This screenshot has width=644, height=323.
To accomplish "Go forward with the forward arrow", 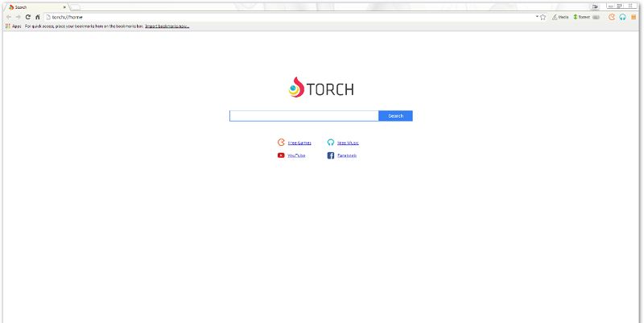I will point(18,17).
